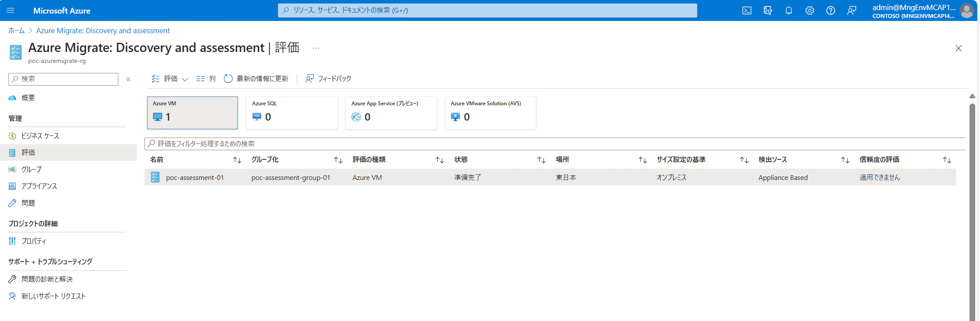Open the help question mark icon

tap(831, 10)
